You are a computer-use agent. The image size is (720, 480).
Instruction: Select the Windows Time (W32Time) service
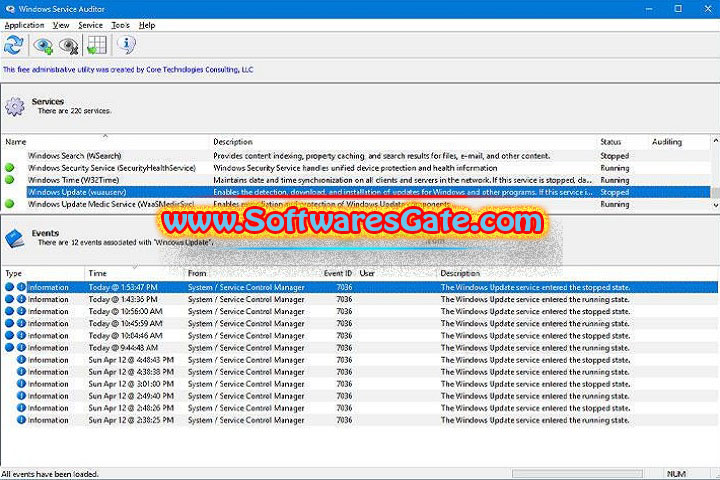coord(356,180)
